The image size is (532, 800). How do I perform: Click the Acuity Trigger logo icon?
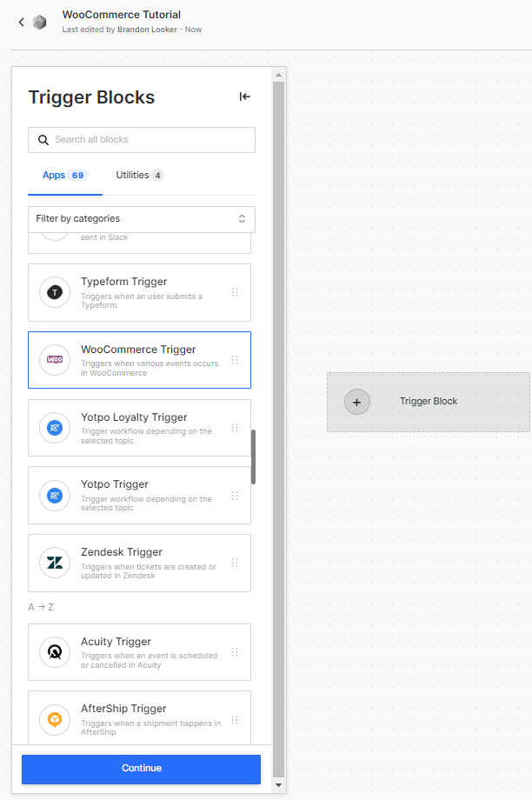click(55, 652)
